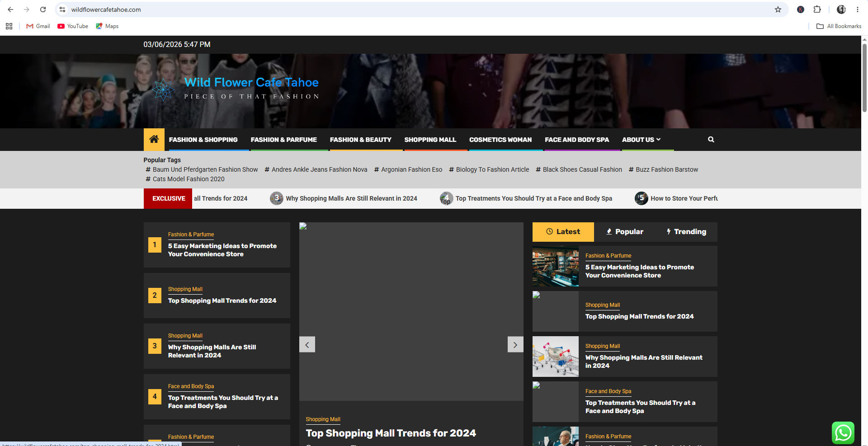Open tag Black Shoes Casual Fashion
The height and width of the screenshot is (446, 868).
[x=579, y=169]
